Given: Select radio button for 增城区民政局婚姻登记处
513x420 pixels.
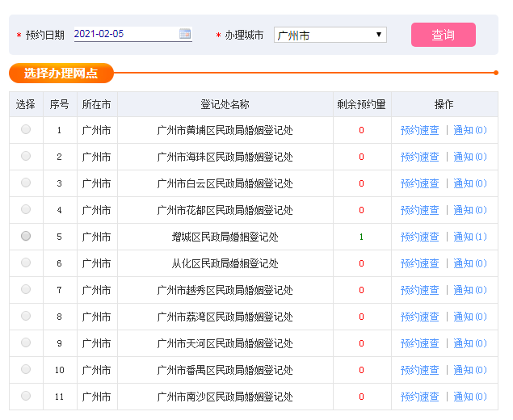Looking at the screenshot, I should [x=26, y=236].
